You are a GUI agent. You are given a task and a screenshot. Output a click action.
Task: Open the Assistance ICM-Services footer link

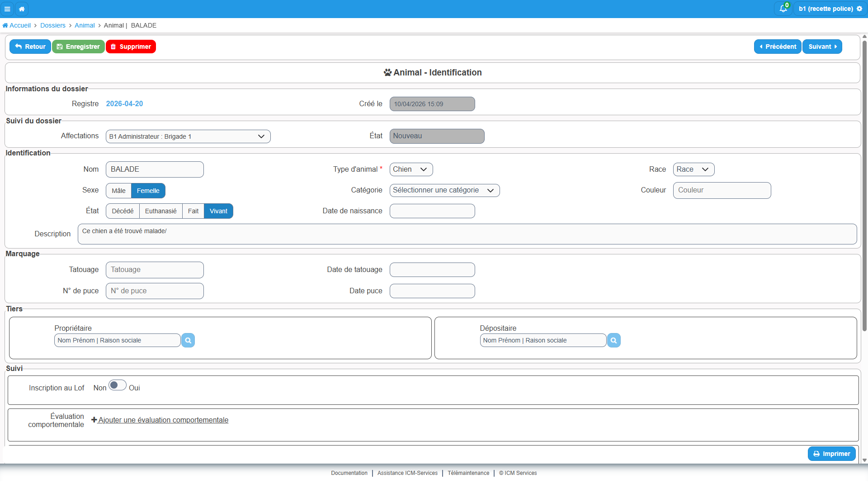(407, 473)
